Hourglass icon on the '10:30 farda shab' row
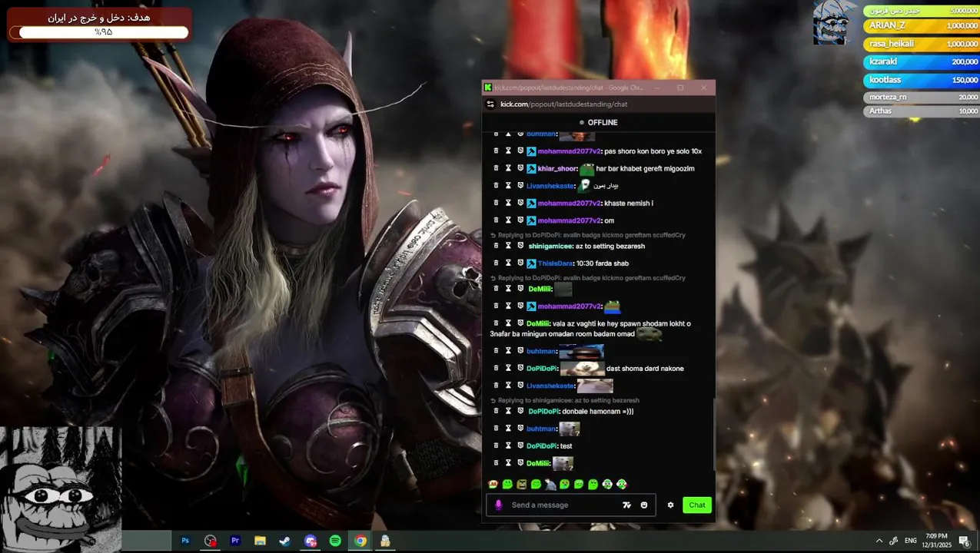Viewport: 980px width, 553px height. [x=508, y=263]
